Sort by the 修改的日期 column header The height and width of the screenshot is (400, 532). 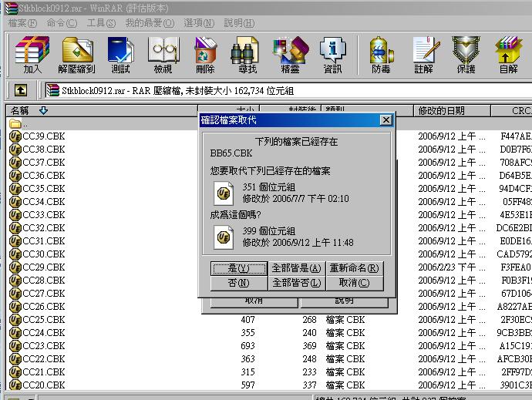(452, 111)
